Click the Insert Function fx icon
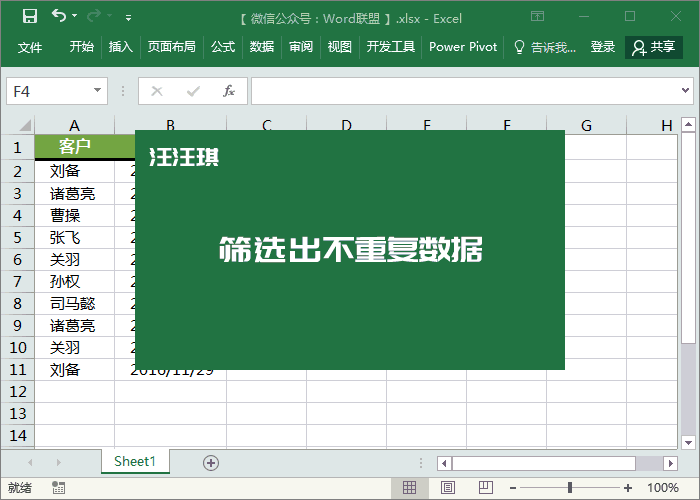The width and height of the screenshot is (700, 500). pyautogui.click(x=229, y=91)
